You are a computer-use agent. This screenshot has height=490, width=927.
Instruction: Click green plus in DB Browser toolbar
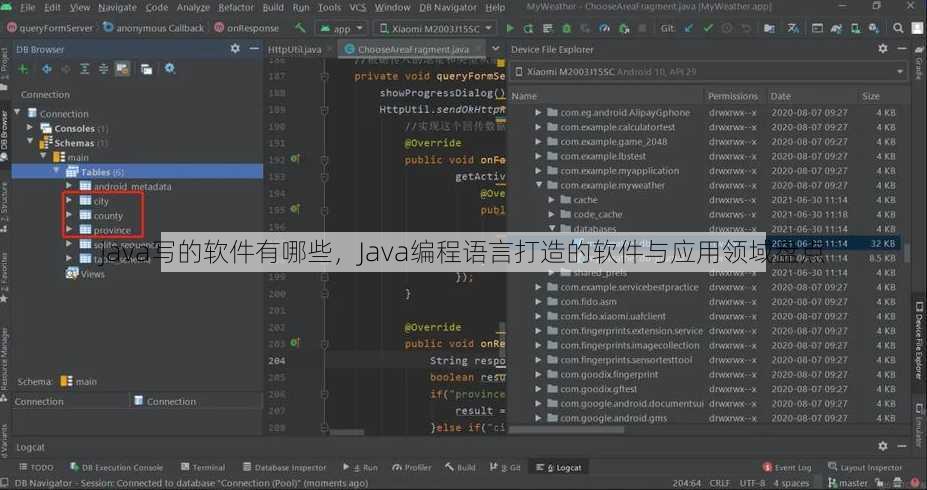23,69
